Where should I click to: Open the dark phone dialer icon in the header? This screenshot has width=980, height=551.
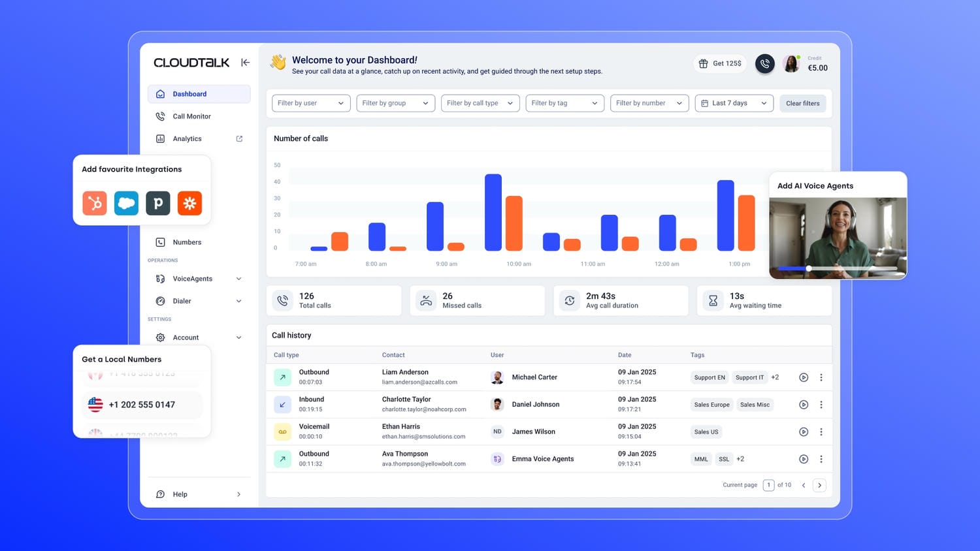click(764, 63)
